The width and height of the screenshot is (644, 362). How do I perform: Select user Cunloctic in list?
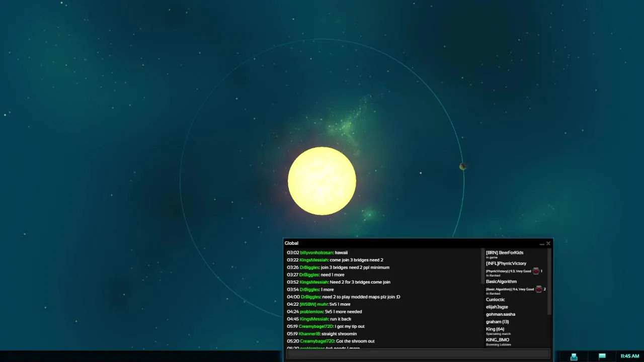tap(496, 300)
